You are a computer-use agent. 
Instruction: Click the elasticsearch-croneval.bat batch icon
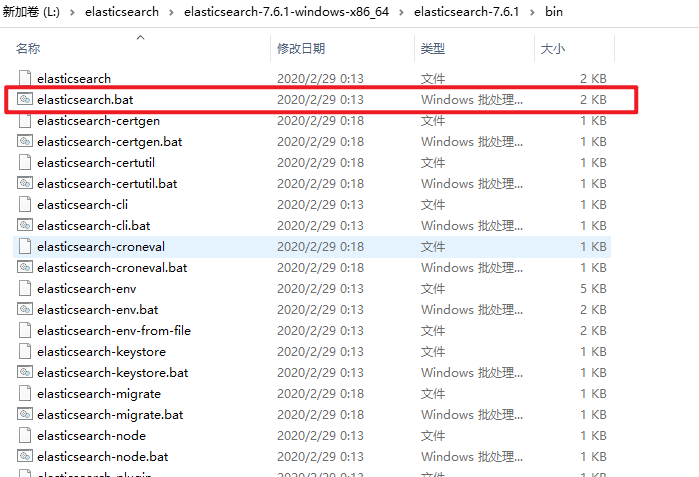25,267
